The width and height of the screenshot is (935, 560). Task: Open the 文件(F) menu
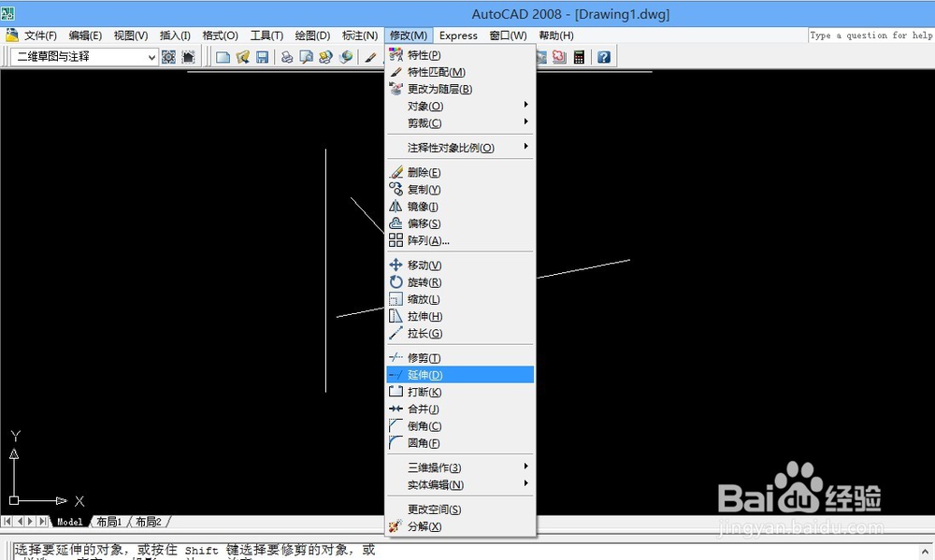tap(40, 36)
